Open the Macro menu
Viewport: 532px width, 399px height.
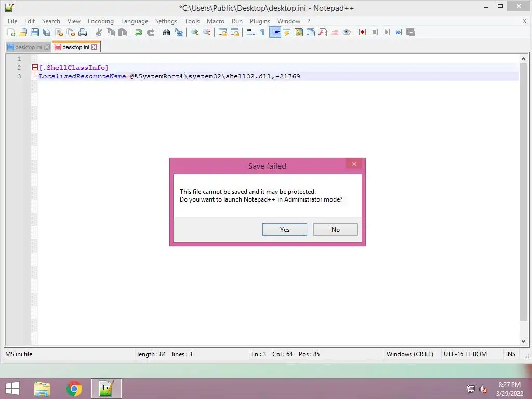tap(216, 21)
